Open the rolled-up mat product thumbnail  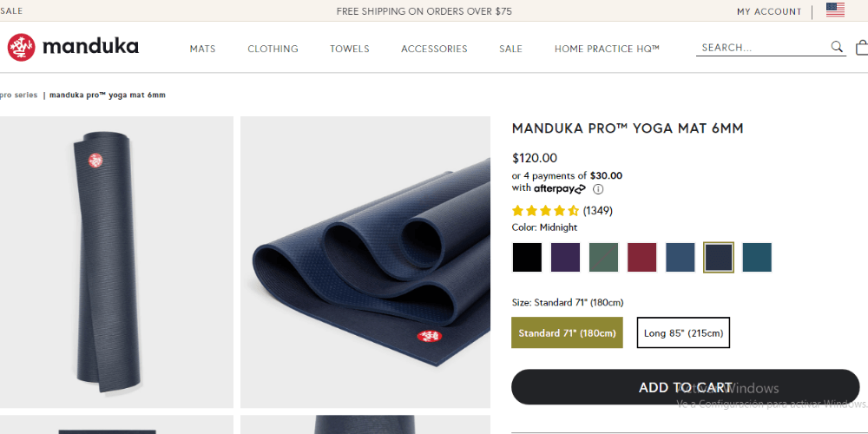[116, 262]
